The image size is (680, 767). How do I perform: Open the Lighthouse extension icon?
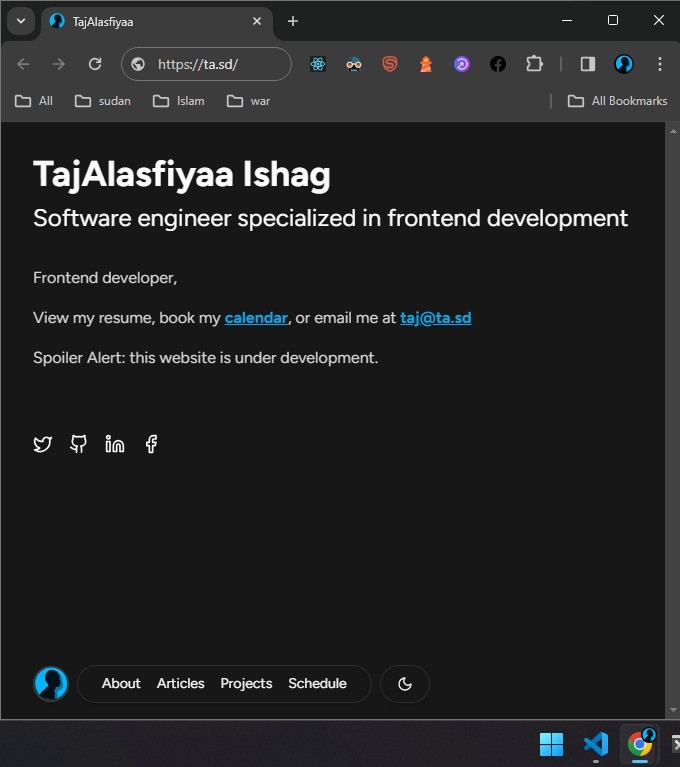426,64
